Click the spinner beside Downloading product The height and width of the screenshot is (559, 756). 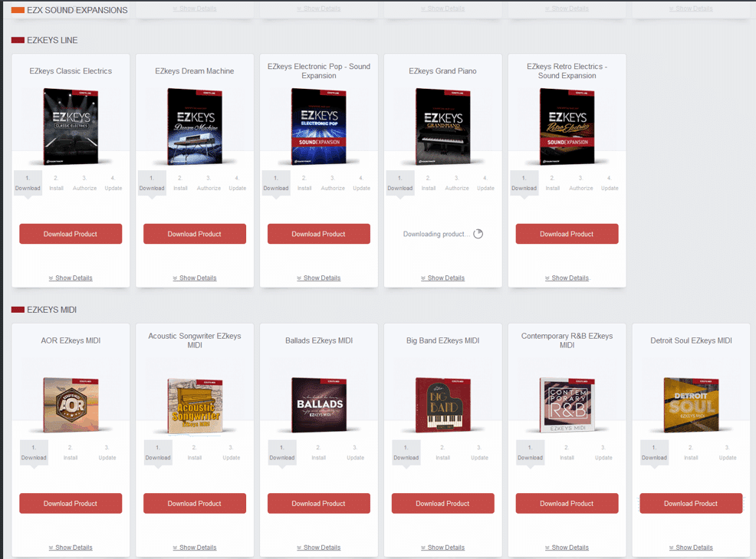(478, 234)
